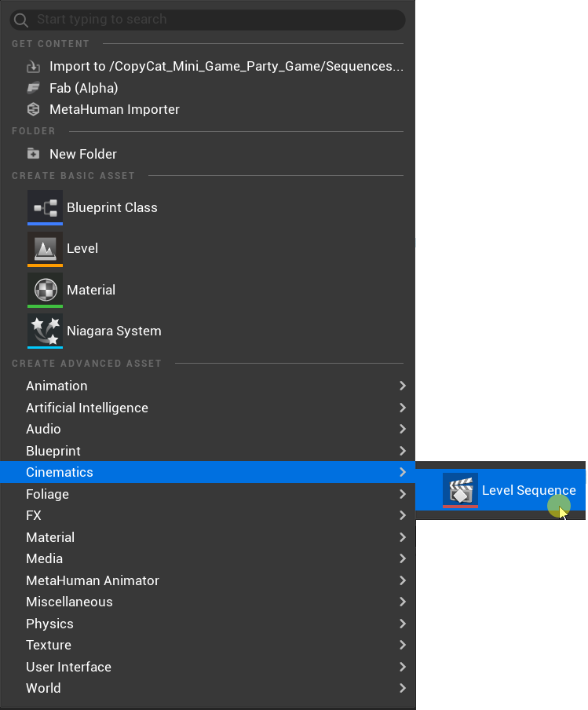Click the Niagara System stars icon

45,331
